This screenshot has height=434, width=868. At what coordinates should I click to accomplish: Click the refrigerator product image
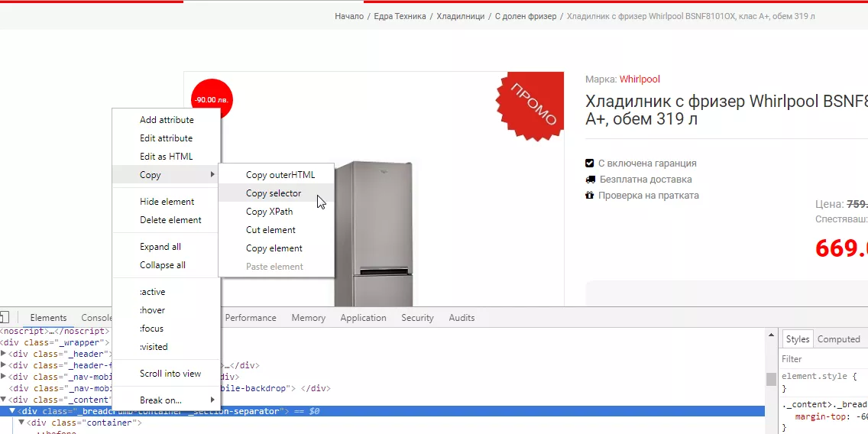tap(374, 232)
